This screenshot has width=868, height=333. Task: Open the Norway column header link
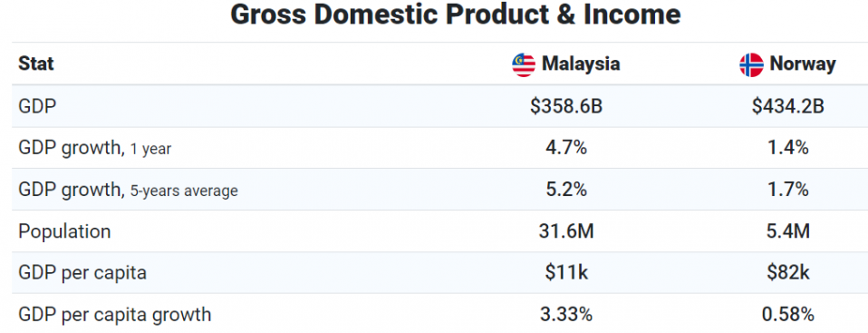coord(802,64)
